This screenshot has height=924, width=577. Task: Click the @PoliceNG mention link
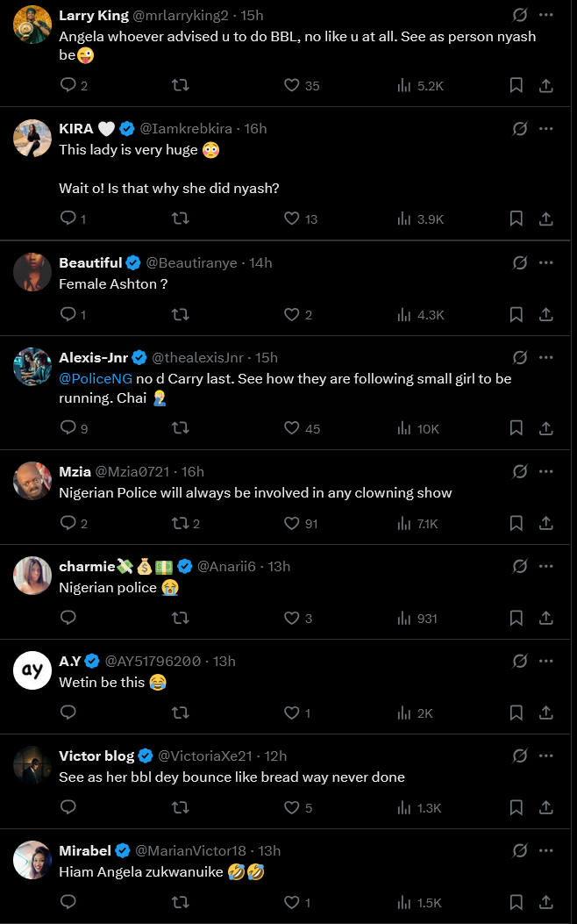(x=96, y=378)
